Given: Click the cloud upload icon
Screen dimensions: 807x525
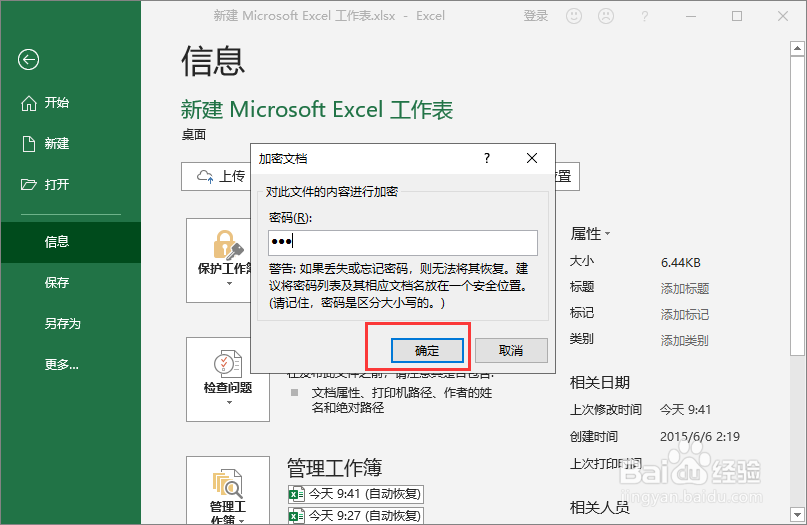Looking at the screenshot, I should 205,177.
